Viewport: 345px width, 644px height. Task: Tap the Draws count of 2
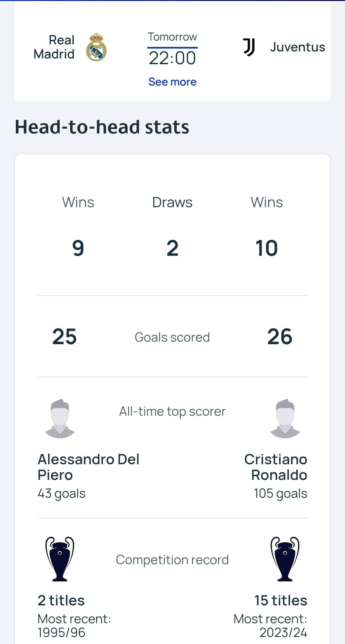(172, 248)
